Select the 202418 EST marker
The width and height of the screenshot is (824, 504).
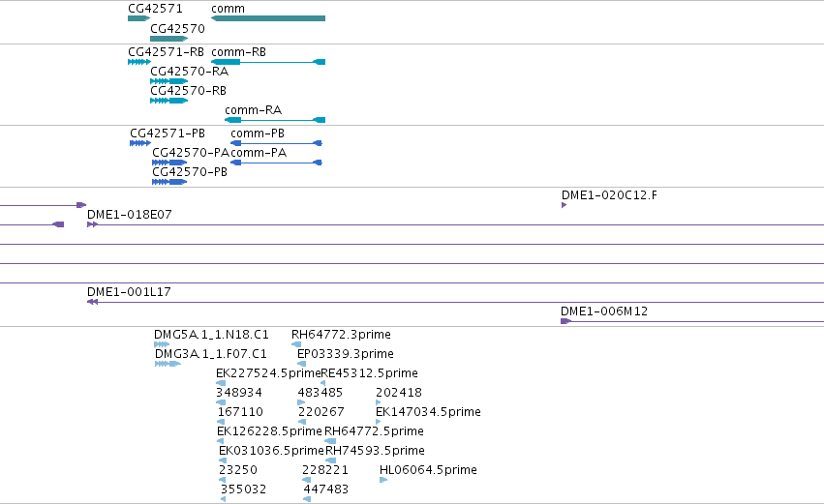[379, 402]
